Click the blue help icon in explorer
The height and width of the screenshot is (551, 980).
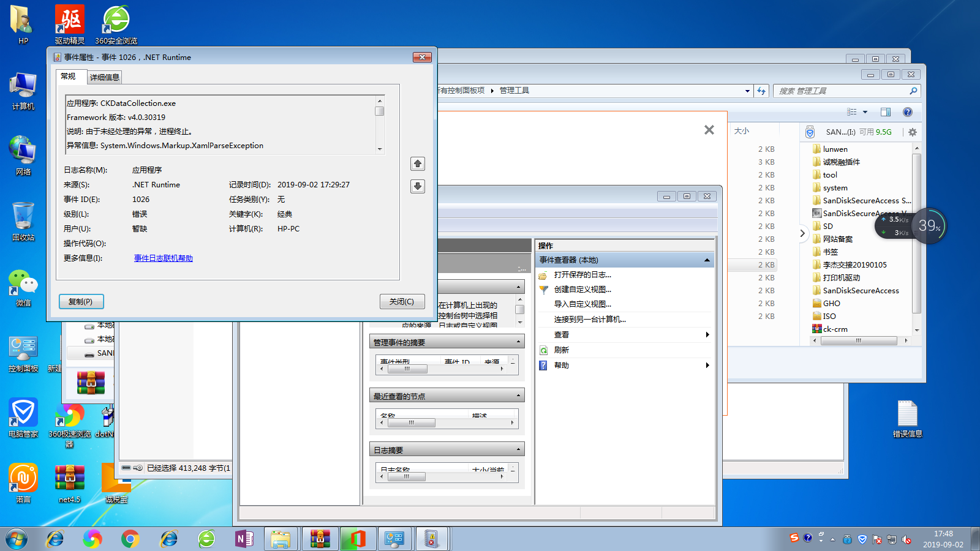(x=908, y=112)
